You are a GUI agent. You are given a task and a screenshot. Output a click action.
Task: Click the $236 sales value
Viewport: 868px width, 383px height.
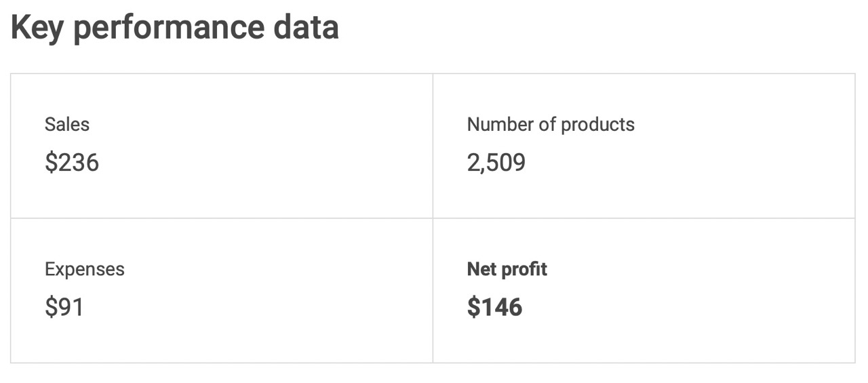[x=72, y=163]
